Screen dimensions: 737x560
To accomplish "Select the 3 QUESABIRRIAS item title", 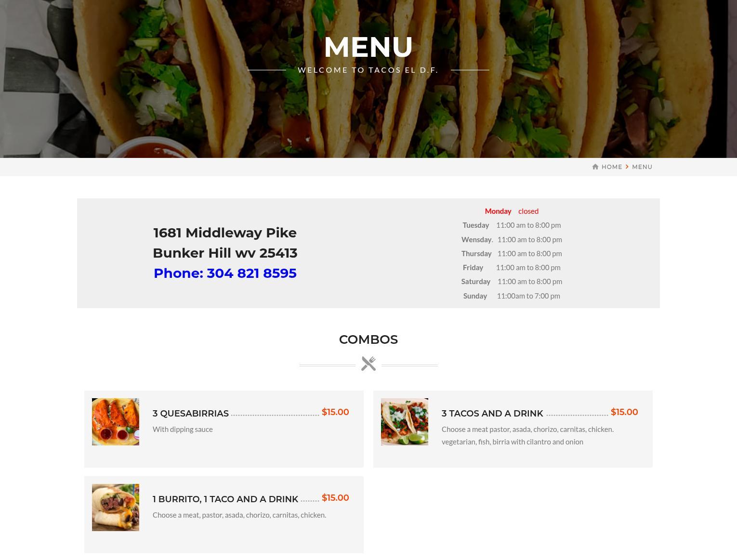I will coord(191,413).
